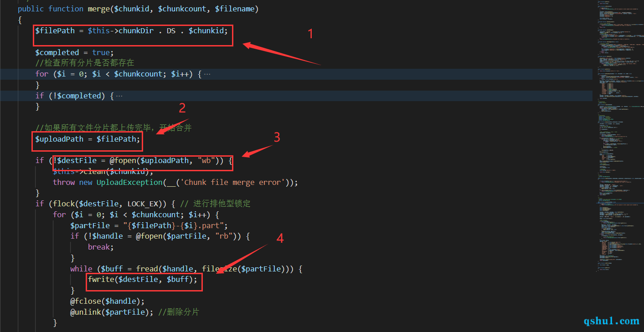The height and width of the screenshot is (332, 644).
Task: Click the comment '删除分片'
Action: pos(179,312)
